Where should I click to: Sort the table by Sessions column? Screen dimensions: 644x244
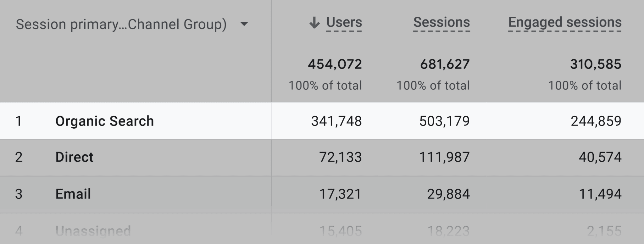(441, 22)
